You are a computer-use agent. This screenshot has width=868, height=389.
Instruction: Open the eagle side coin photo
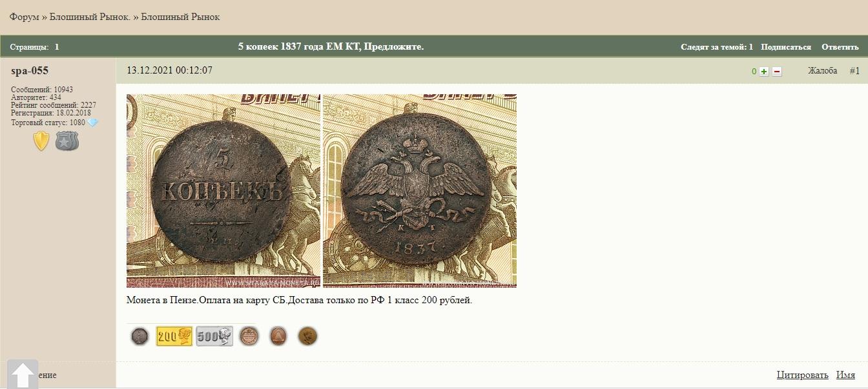coord(420,191)
